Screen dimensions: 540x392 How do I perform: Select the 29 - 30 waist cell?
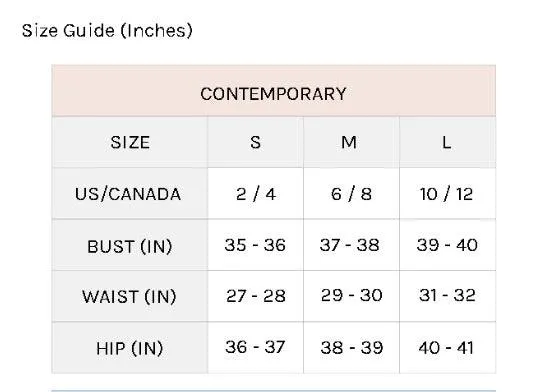pyautogui.click(x=351, y=296)
